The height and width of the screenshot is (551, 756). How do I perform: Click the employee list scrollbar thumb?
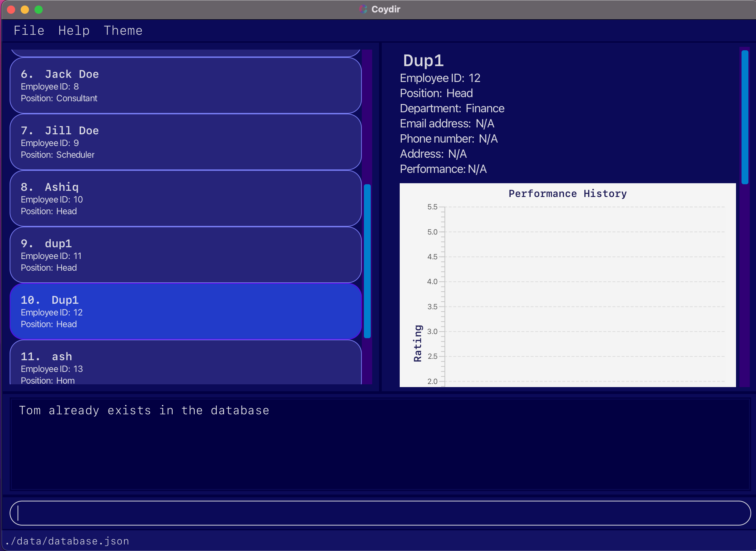pos(367,261)
